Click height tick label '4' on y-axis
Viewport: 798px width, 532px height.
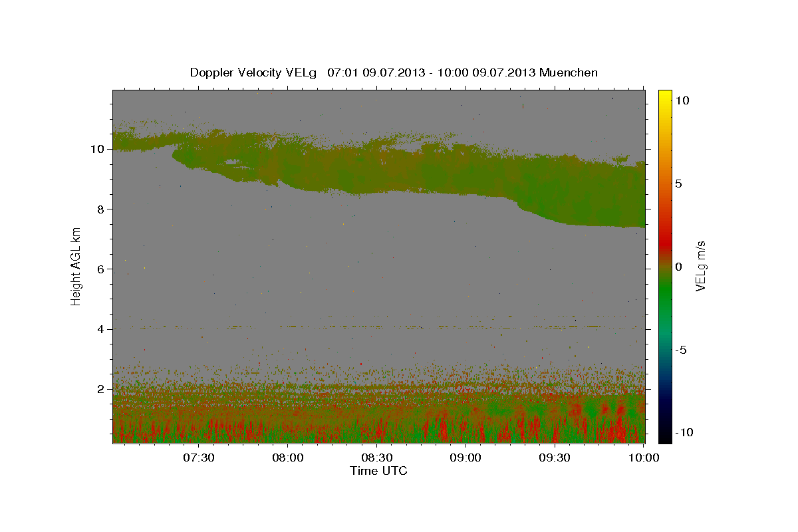(x=102, y=329)
